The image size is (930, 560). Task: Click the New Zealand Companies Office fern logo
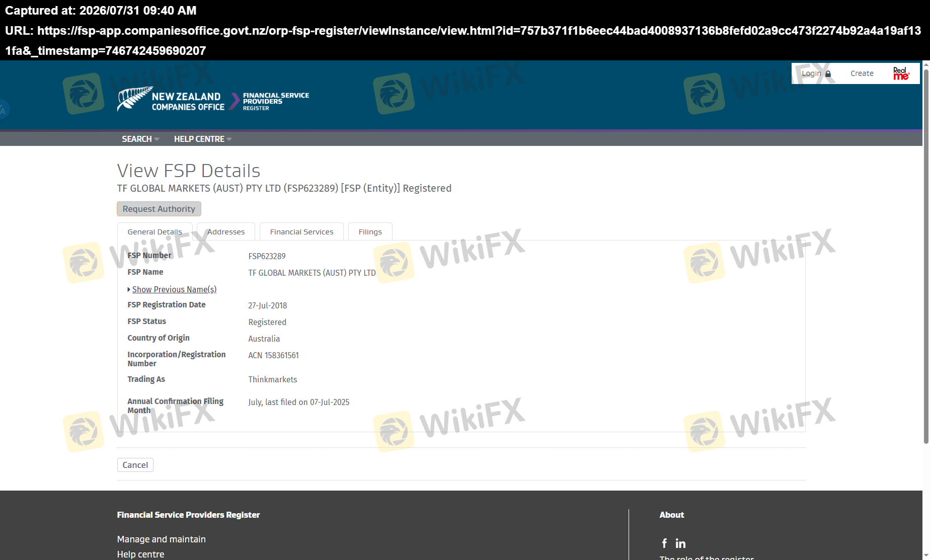pos(171,99)
